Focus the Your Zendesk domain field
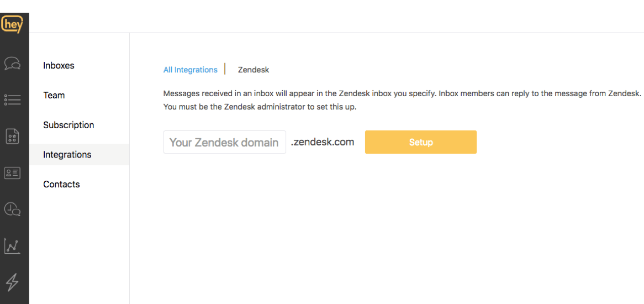 [x=224, y=143]
